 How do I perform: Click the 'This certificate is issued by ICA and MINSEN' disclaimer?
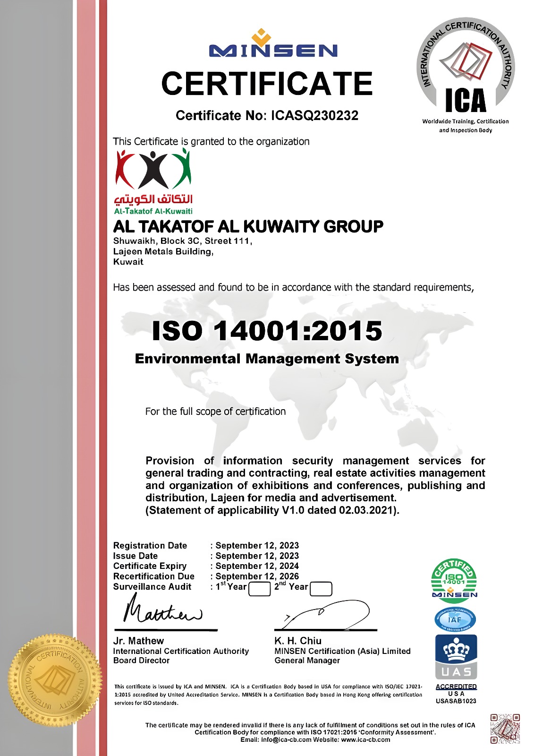point(268,695)
